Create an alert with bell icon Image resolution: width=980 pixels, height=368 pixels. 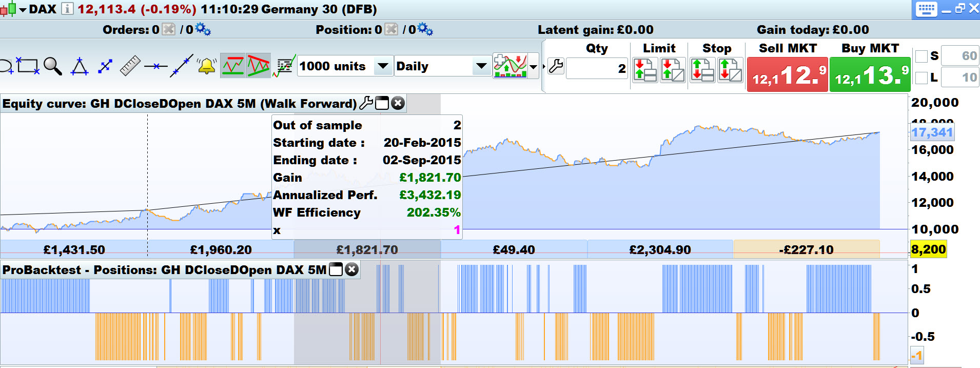pyautogui.click(x=207, y=66)
